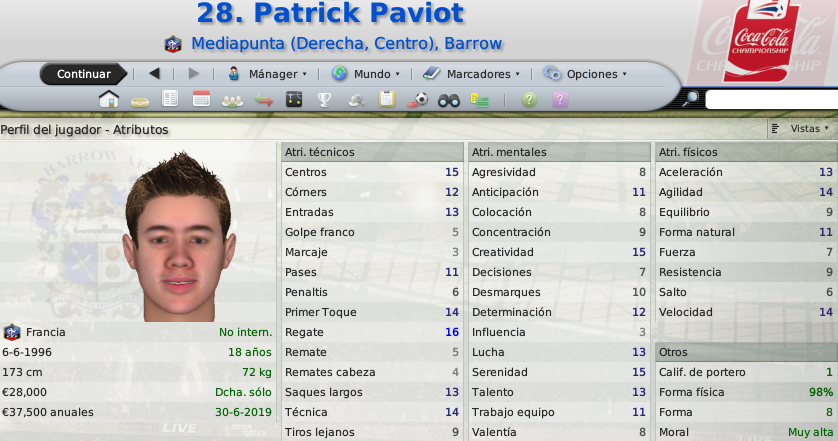Expand the Mundo dropdown menu
The width and height of the screenshot is (838, 441).
(366, 74)
